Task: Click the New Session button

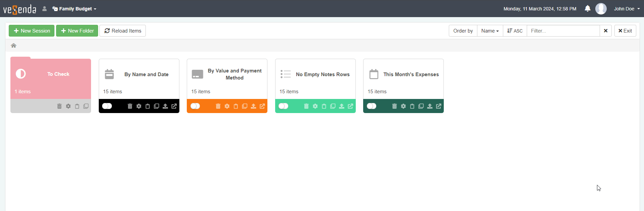Action: tap(32, 31)
